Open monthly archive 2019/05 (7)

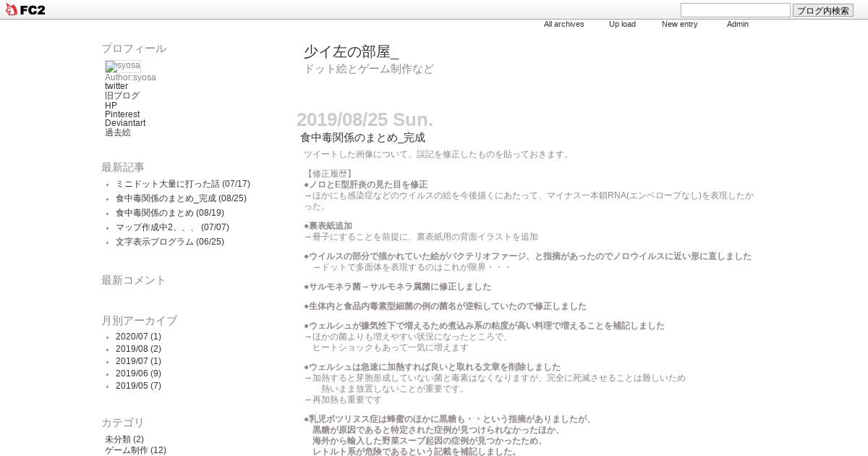click(x=138, y=386)
